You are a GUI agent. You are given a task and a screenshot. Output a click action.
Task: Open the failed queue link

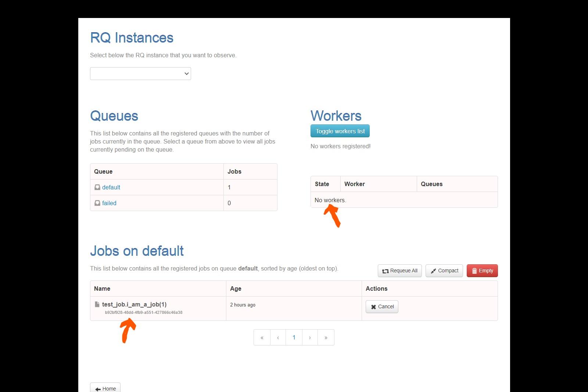(109, 203)
